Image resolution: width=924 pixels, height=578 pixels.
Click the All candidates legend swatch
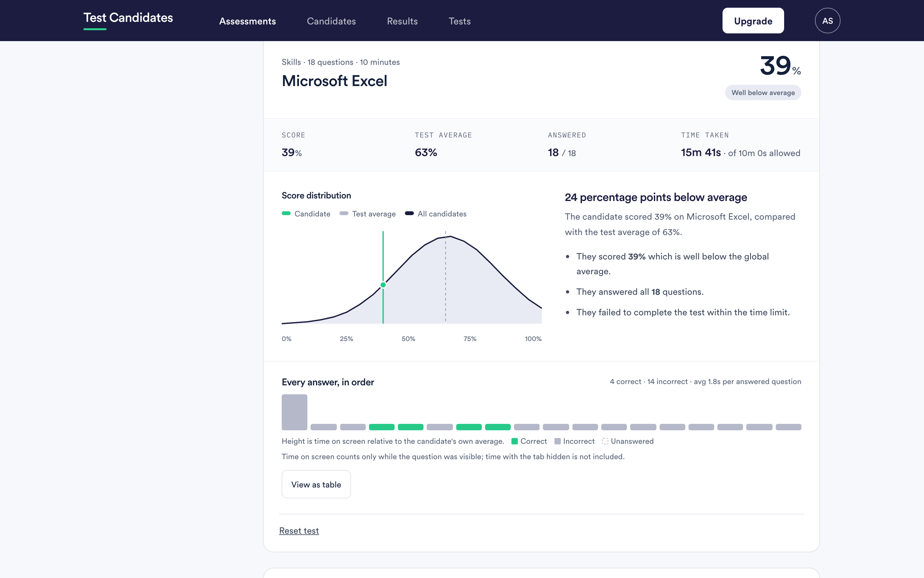tap(409, 213)
